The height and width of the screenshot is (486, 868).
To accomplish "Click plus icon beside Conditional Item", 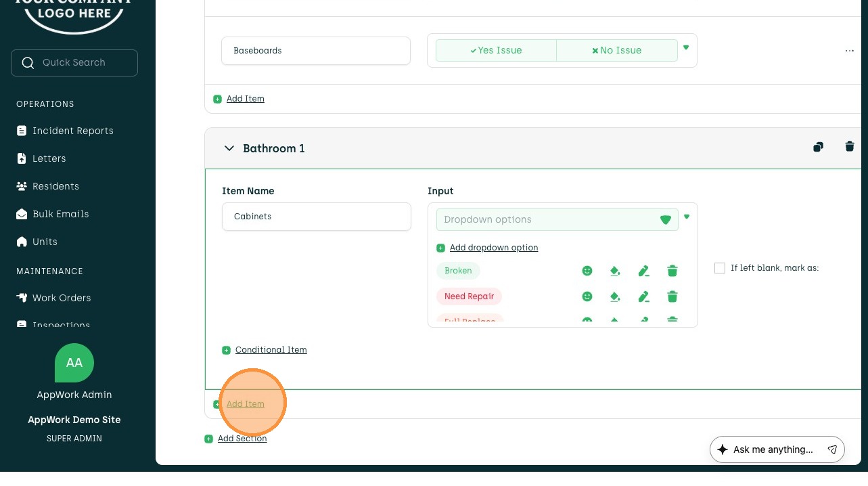I will (x=226, y=350).
